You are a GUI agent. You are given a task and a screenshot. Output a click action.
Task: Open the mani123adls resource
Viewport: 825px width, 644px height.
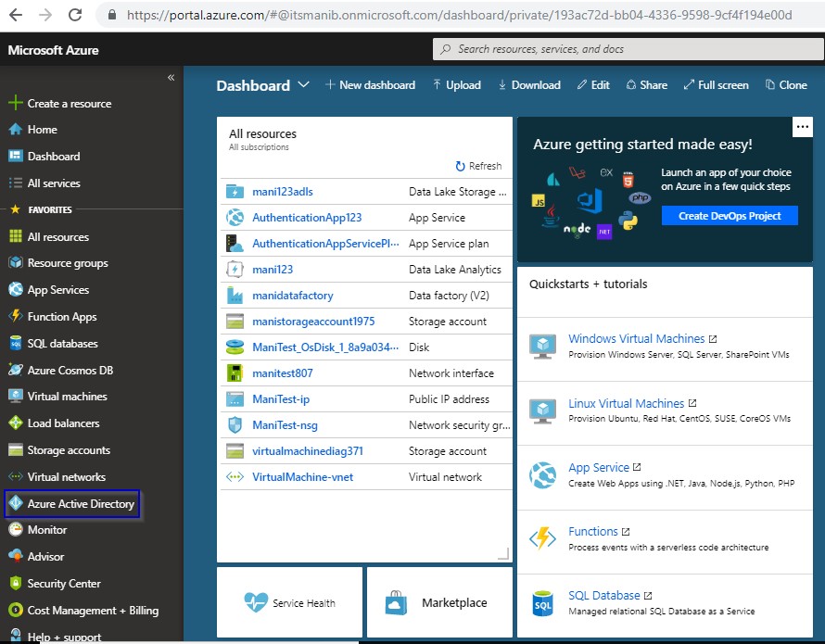[x=283, y=192]
